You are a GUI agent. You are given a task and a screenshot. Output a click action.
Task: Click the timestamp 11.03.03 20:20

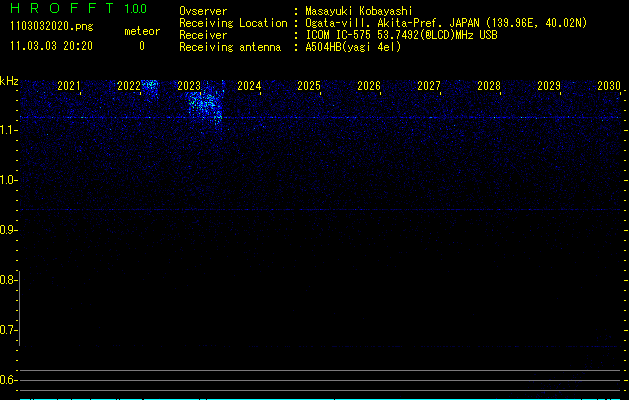pos(51,46)
